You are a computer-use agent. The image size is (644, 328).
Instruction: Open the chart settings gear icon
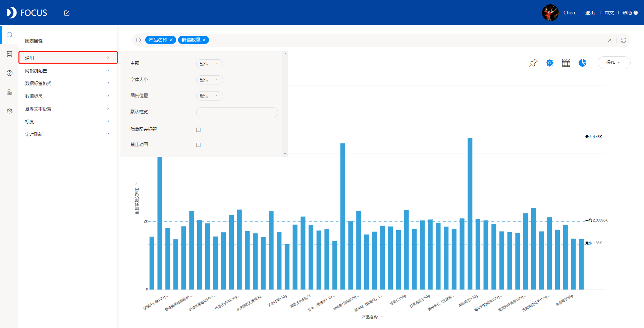pyautogui.click(x=550, y=63)
